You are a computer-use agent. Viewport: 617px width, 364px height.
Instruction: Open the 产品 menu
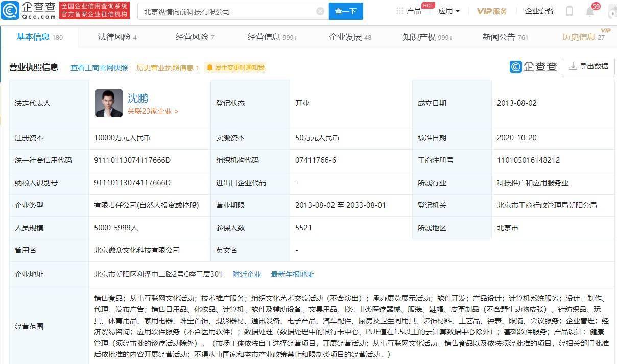point(414,11)
